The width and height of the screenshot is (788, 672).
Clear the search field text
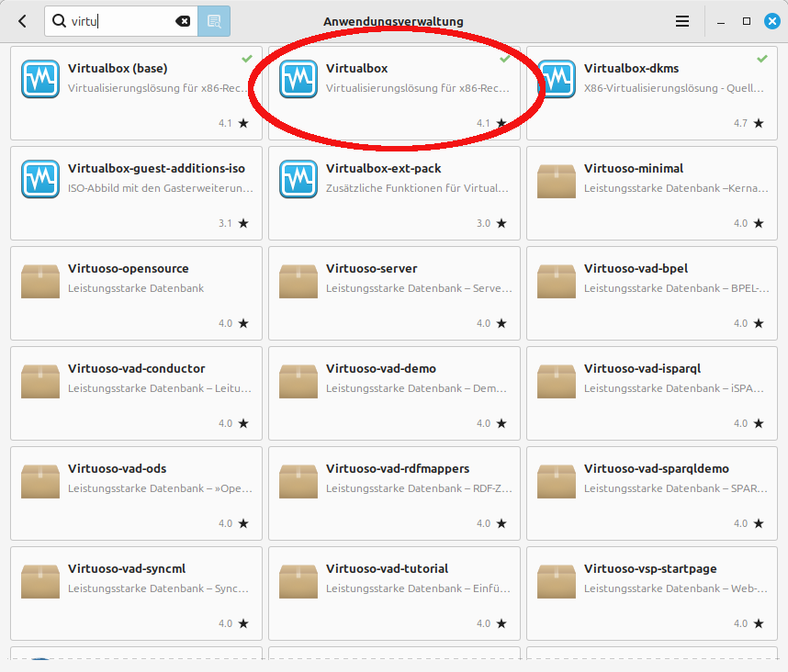pos(183,21)
